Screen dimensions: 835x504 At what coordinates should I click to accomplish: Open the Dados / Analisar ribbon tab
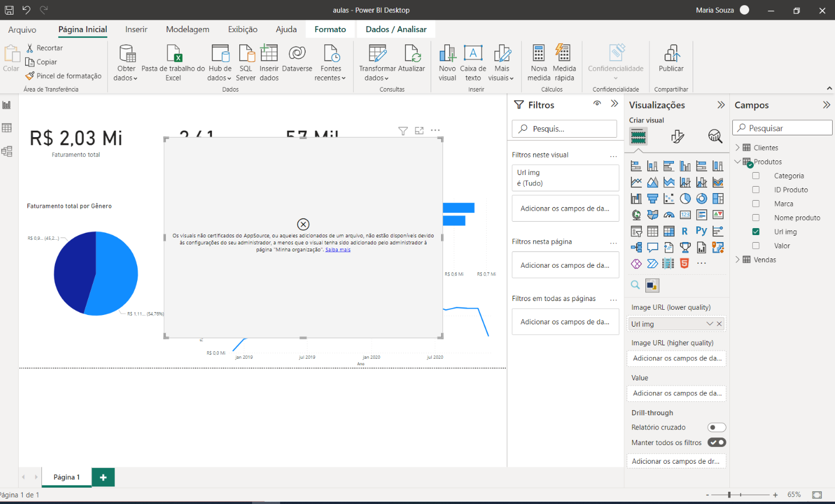pyautogui.click(x=396, y=29)
